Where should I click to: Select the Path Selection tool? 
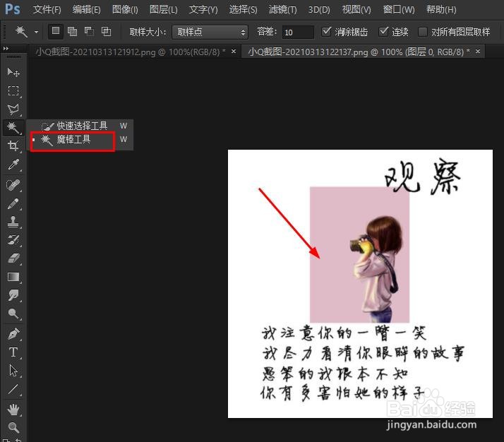click(x=13, y=371)
